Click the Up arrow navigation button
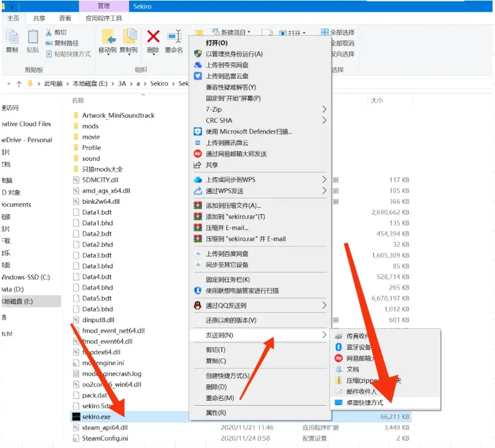This screenshot has width=495, height=448. pos(19,83)
